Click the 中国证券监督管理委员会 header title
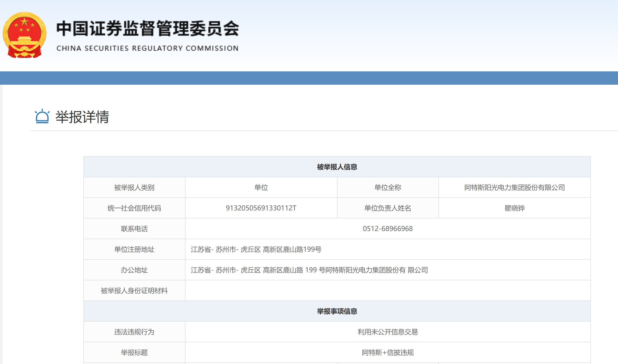618x364 pixels. [x=148, y=28]
